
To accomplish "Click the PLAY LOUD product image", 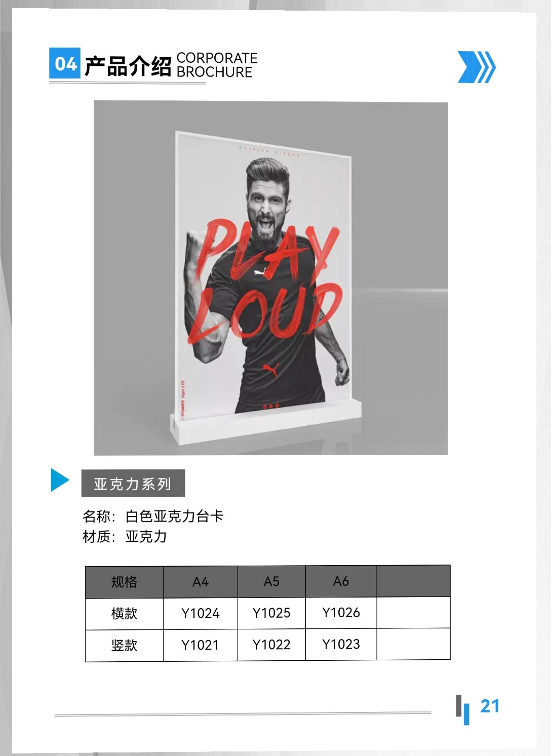I will tap(271, 278).
